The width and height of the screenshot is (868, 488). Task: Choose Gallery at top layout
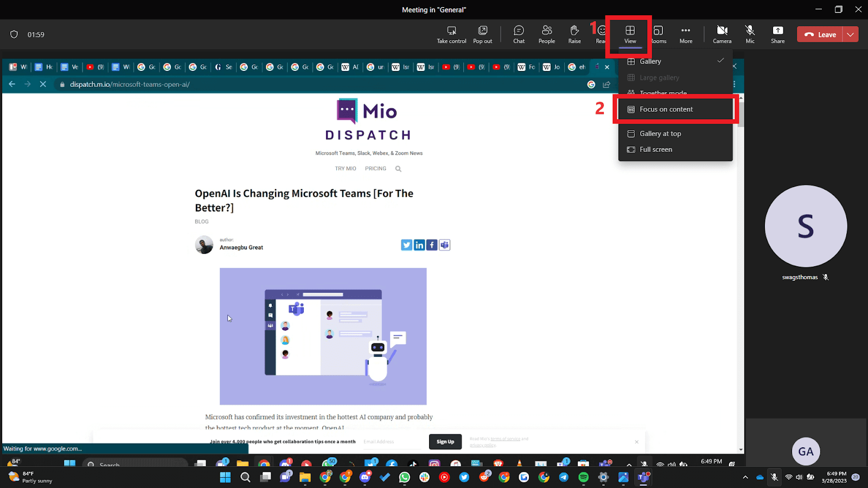(675, 133)
